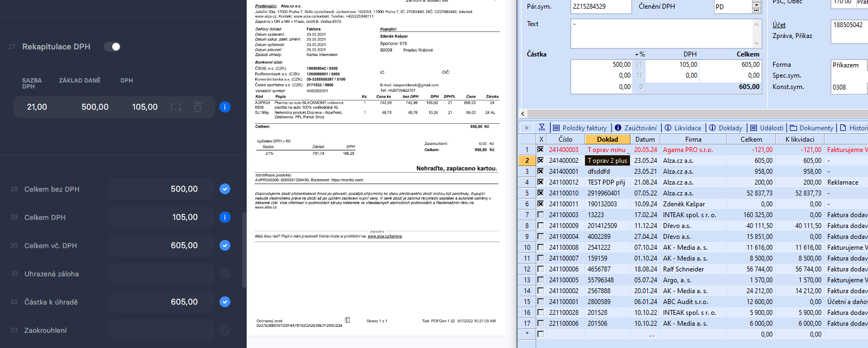The height and width of the screenshot is (348, 868).
Task: Click the 'T oprav 2 plus' Doklad cell
Action: [607, 161]
